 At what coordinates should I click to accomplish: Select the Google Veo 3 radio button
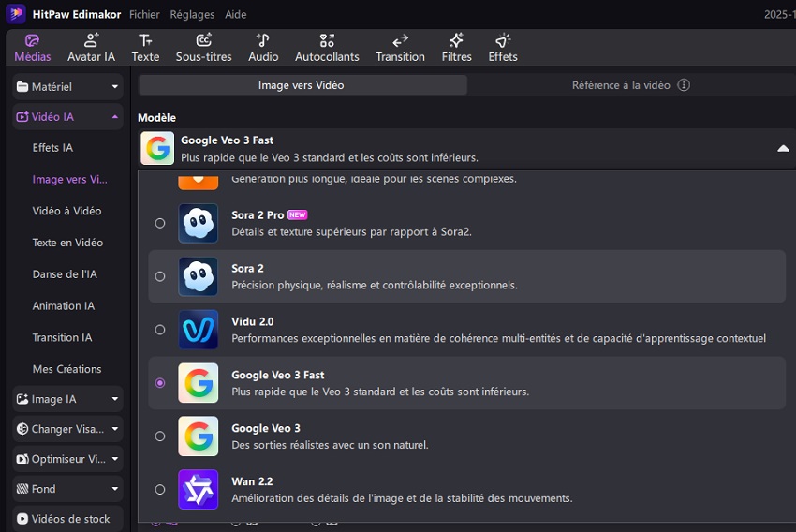click(160, 436)
